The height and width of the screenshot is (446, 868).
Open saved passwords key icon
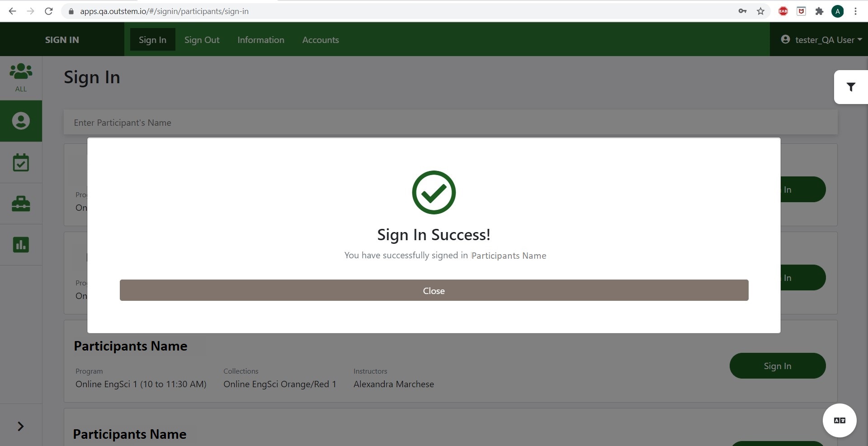coord(742,11)
